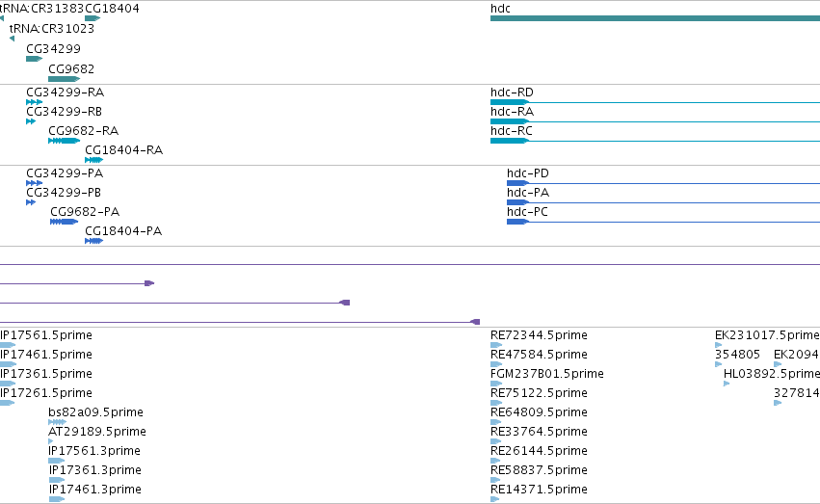Click the CG9682 gene glyph
The height and width of the screenshot is (504, 820).
pyautogui.click(x=64, y=79)
